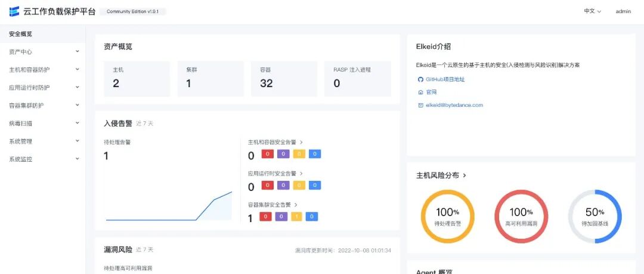Click the Community Edition v1.9.1 version tag
The height and width of the screenshot is (274, 644).
132,11
